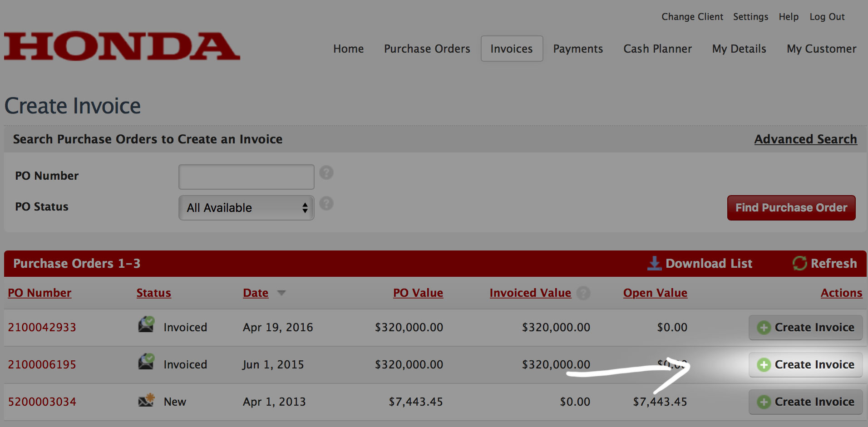Create Invoice for PO 2100006195
The height and width of the screenshot is (427, 868).
click(805, 364)
